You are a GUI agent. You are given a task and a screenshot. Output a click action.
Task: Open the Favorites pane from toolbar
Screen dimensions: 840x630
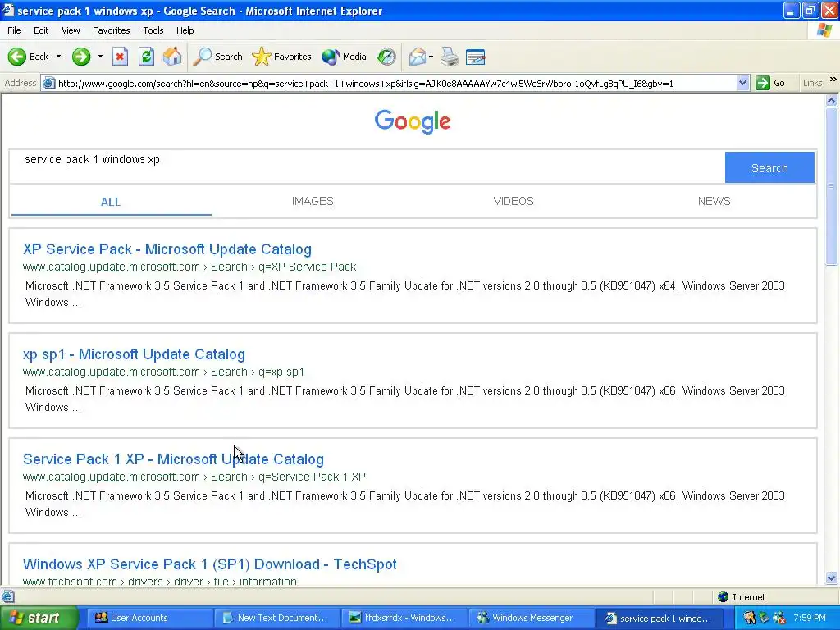282,57
